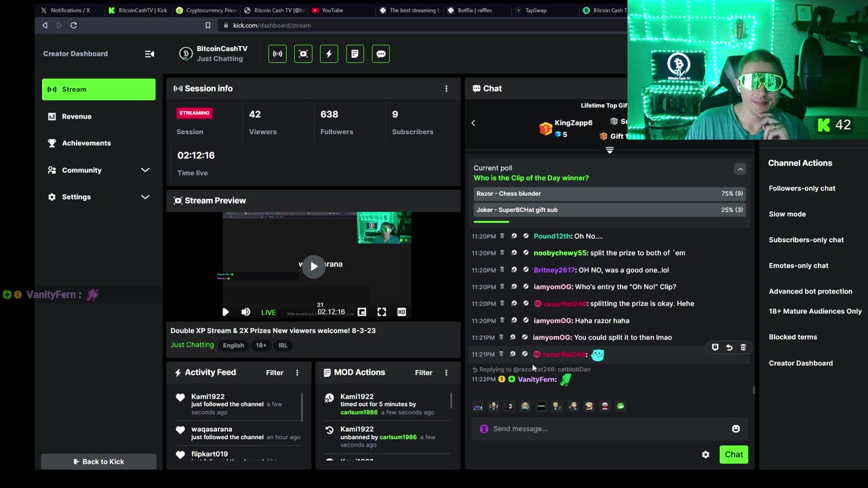Viewport: 868px width, 488px height.
Task: Click chat panel scrollbar
Action: click(x=753, y=390)
